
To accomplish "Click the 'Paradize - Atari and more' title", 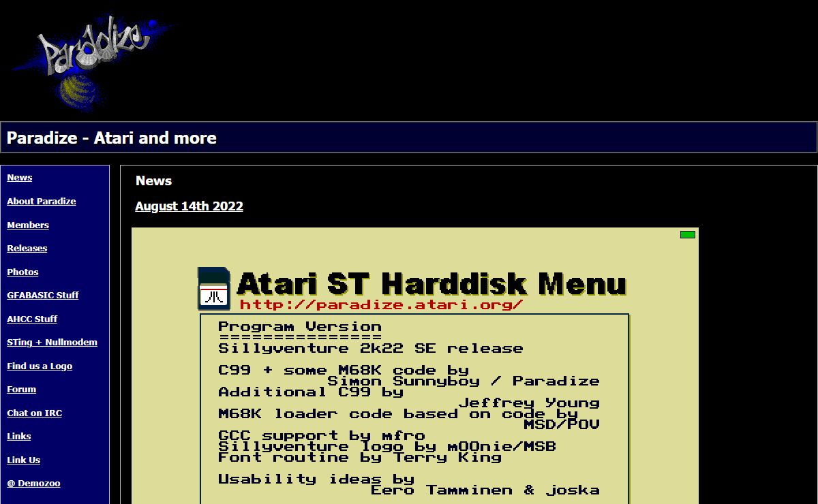I will click(112, 138).
